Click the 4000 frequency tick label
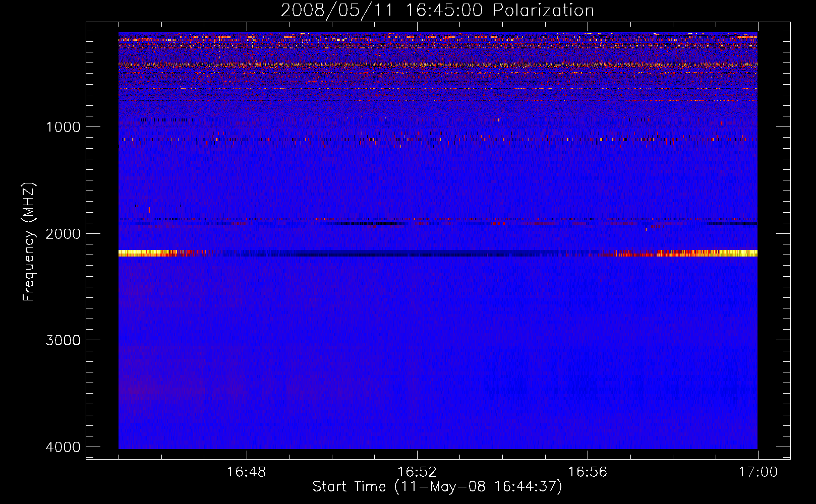The height and width of the screenshot is (504, 816). coord(63,447)
